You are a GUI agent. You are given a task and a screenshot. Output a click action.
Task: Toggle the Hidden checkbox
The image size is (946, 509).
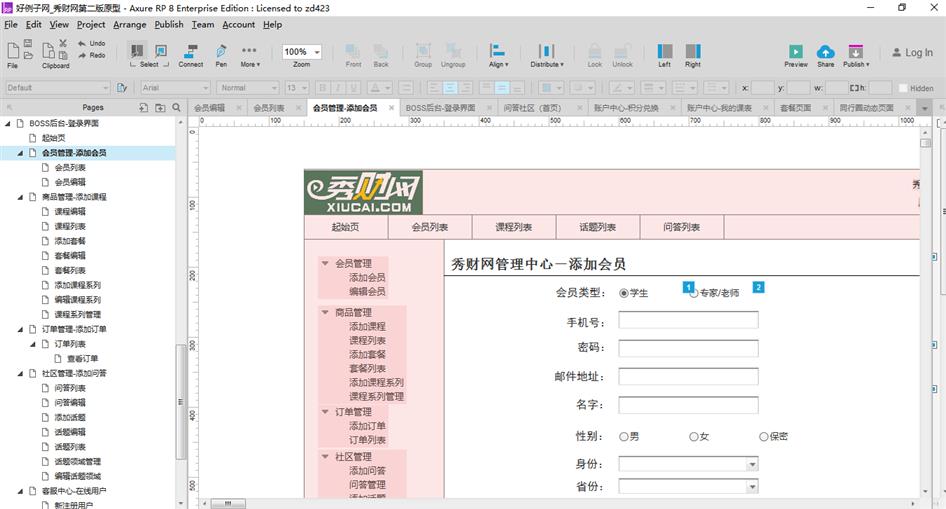(903, 88)
